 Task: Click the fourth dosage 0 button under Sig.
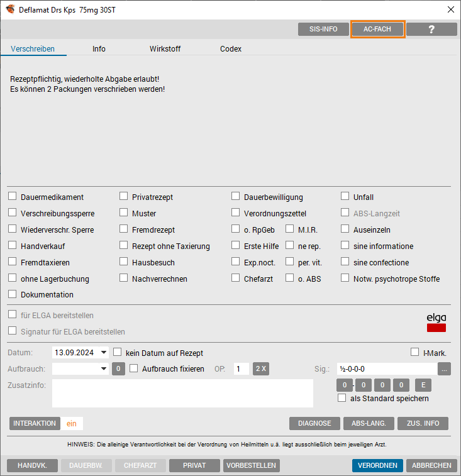401,385
